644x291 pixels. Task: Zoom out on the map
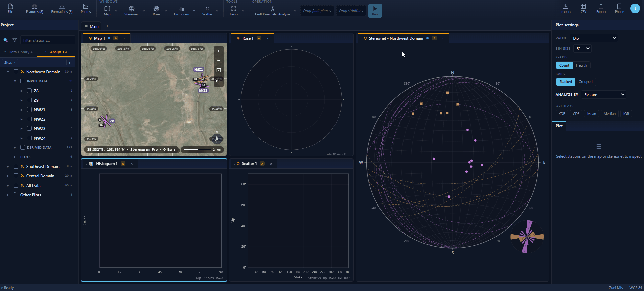219,61
